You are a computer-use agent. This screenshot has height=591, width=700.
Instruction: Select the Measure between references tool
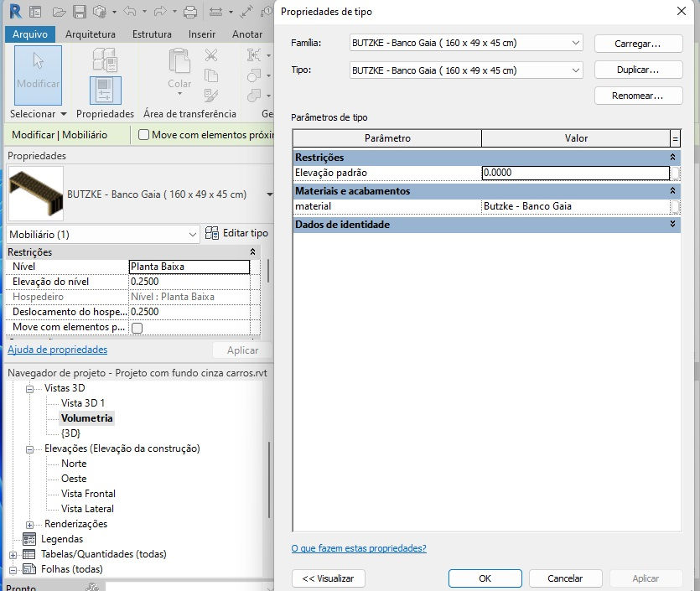pos(216,12)
